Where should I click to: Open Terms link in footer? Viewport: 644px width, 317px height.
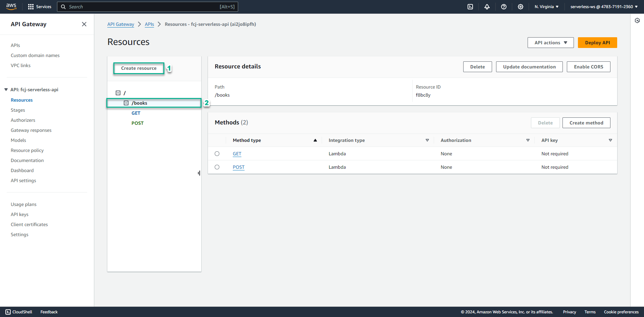[590, 312]
